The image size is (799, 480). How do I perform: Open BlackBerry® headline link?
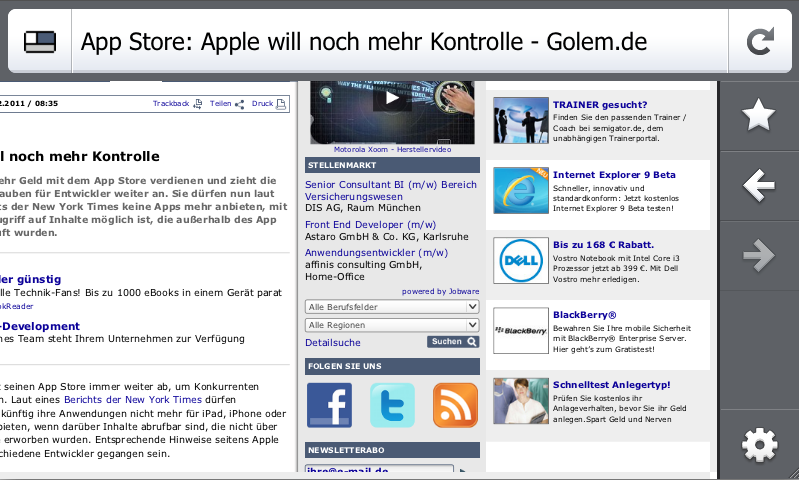coord(584,315)
